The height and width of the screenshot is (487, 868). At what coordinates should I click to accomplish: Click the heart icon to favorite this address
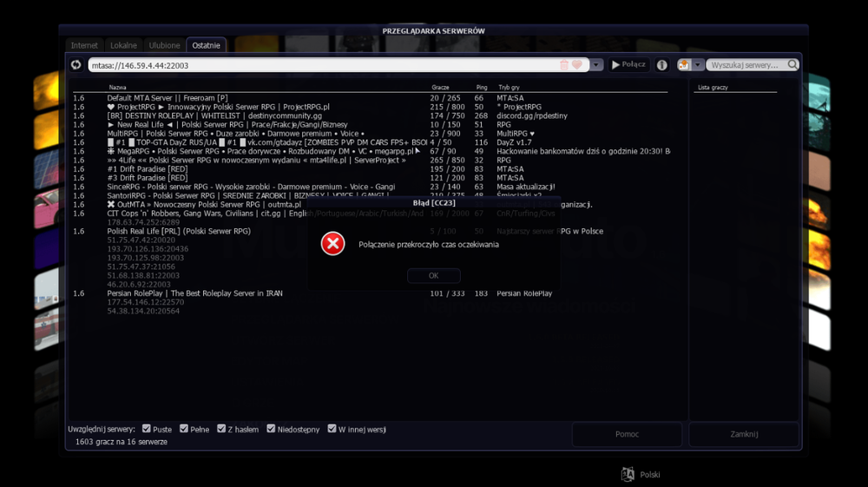577,65
